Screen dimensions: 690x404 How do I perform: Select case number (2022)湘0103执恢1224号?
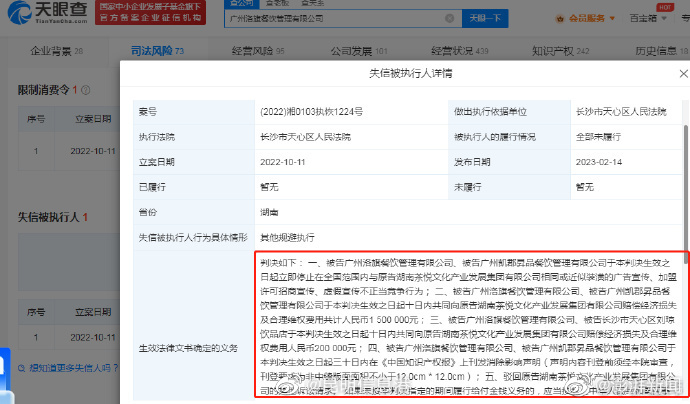pyautogui.click(x=311, y=112)
